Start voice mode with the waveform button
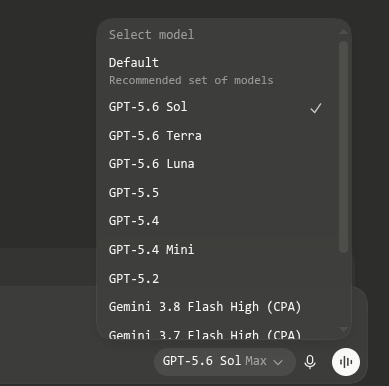 [x=346, y=362]
